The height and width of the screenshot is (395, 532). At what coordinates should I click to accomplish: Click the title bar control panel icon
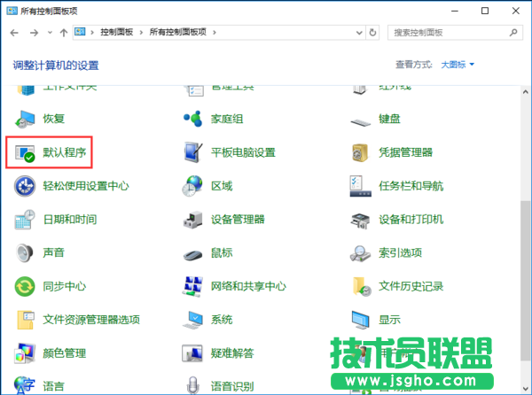12,11
